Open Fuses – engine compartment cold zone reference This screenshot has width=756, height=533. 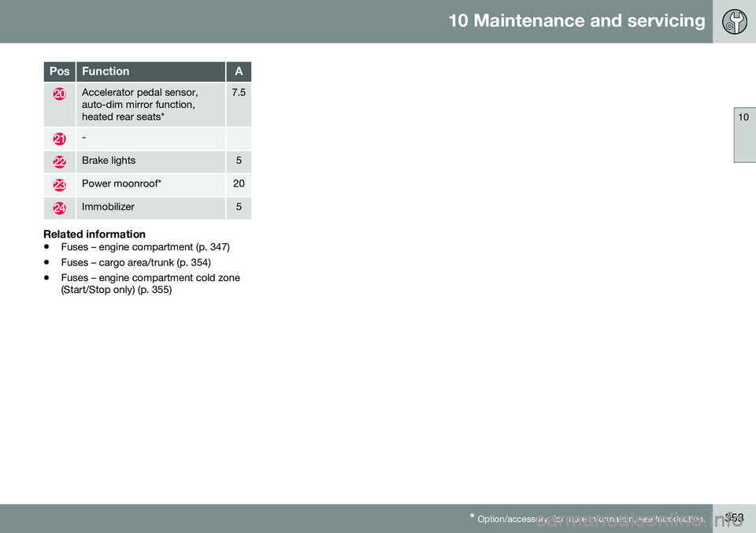[150, 284]
